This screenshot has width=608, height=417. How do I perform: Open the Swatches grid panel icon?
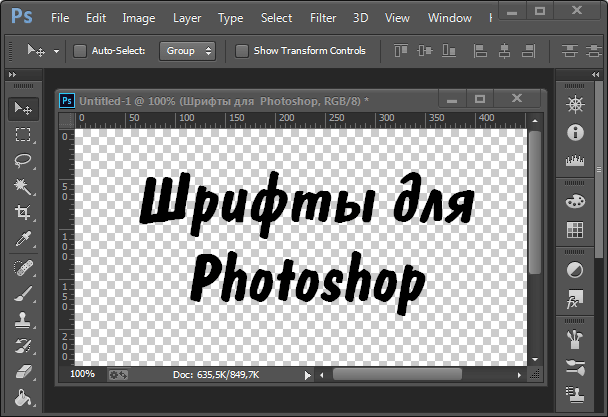pyautogui.click(x=575, y=230)
